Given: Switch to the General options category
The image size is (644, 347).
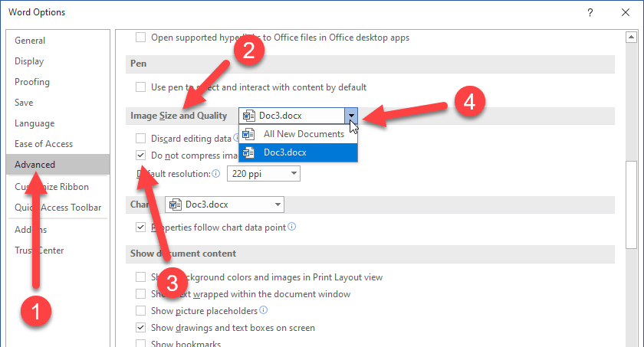Looking at the screenshot, I should [x=30, y=41].
